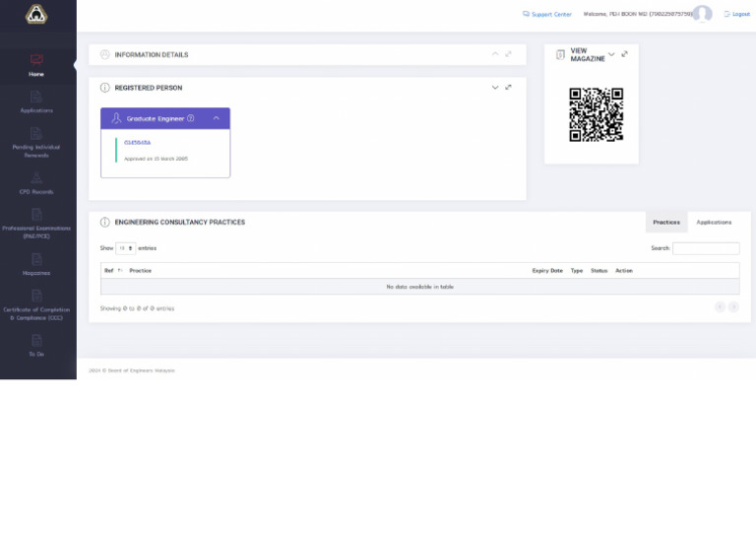Click the Graduate Engineer help icon
Screen dimensions: 756x535
pos(191,118)
